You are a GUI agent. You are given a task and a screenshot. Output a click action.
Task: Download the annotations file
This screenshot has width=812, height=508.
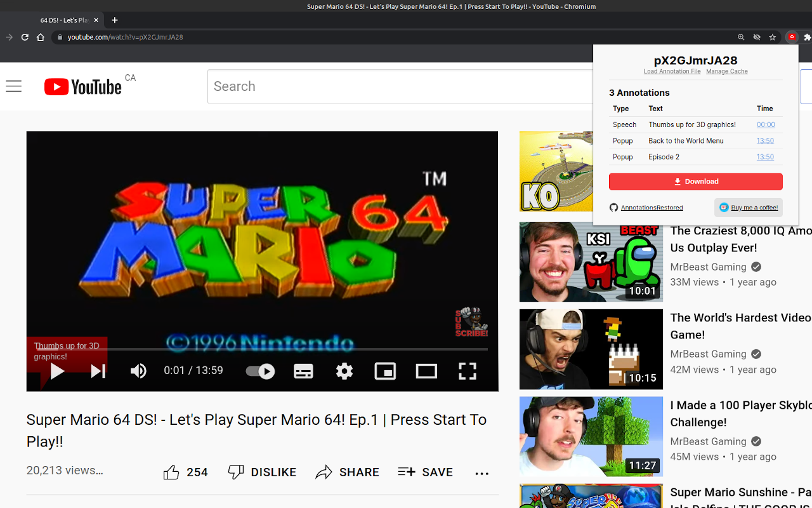coord(696,182)
